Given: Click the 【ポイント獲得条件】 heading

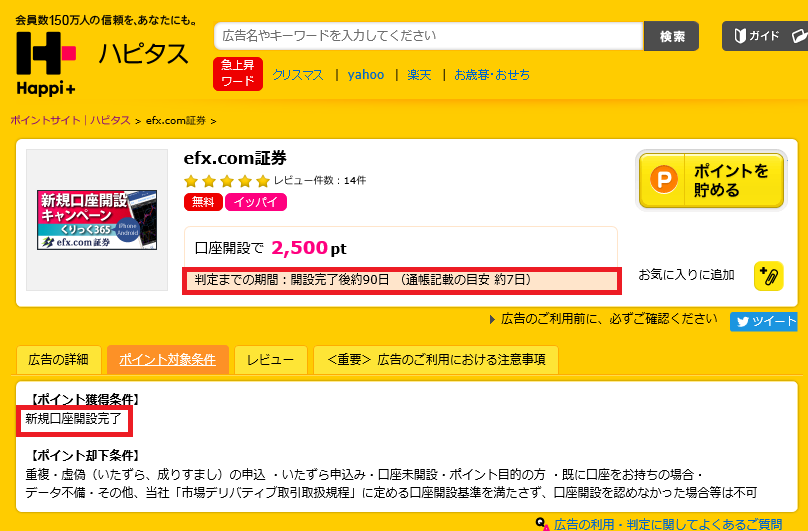Looking at the screenshot, I should click(85, 399).
